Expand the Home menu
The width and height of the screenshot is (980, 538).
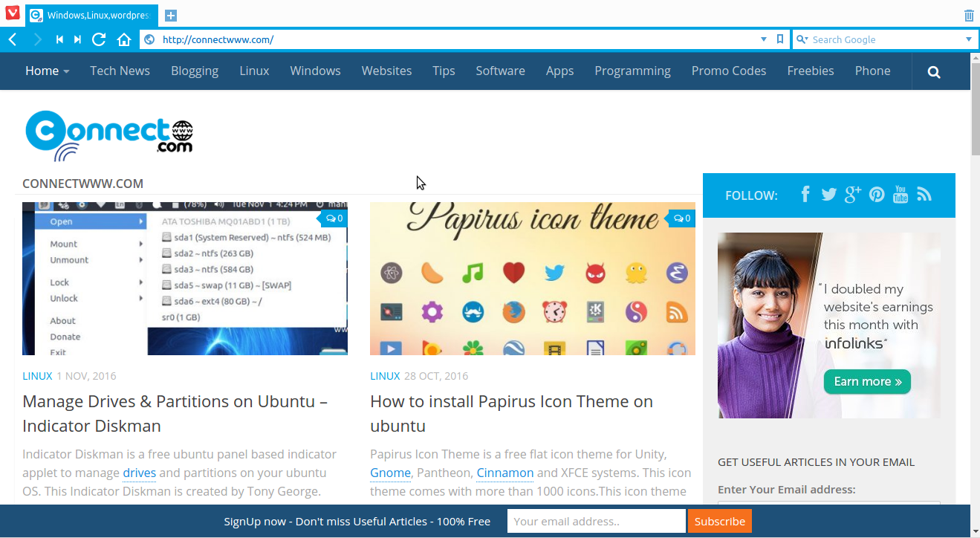pyautogui.click(x=48, y=71)
